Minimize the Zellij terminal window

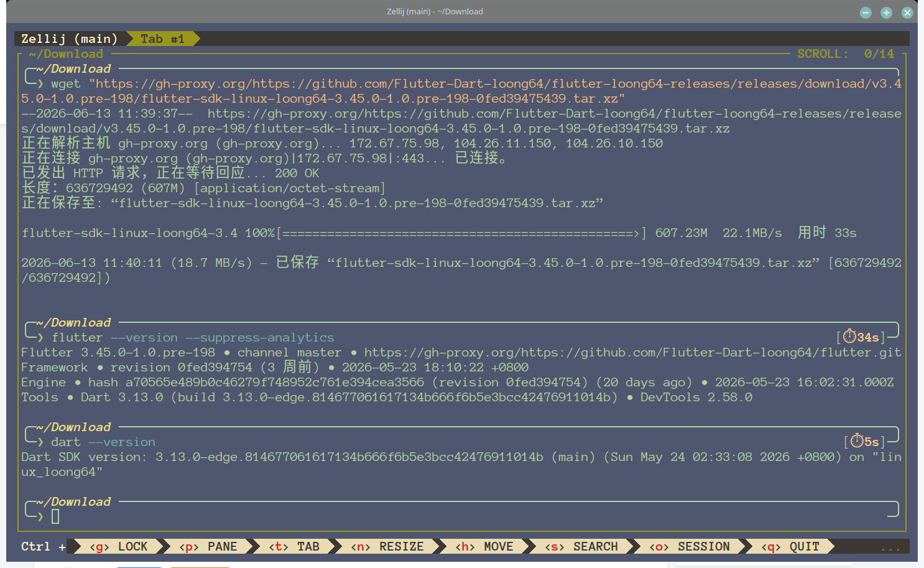[866, 12]
